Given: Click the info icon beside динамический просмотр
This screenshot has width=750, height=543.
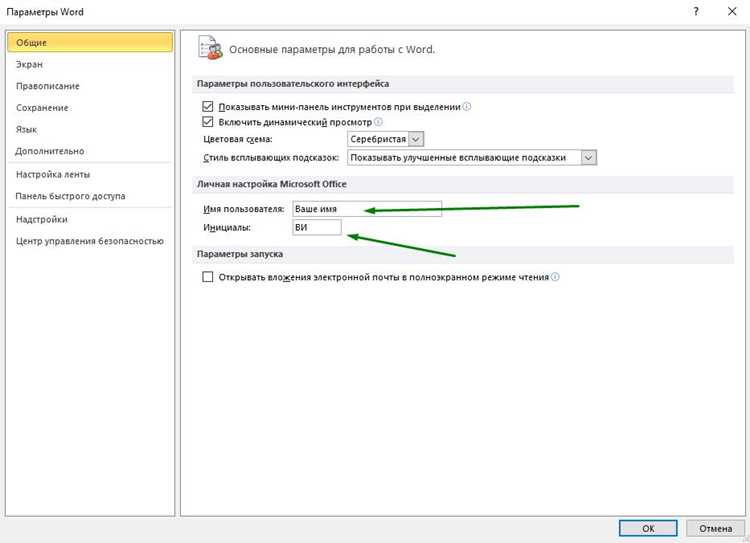Looking at the screenshot, I should 378,122.
